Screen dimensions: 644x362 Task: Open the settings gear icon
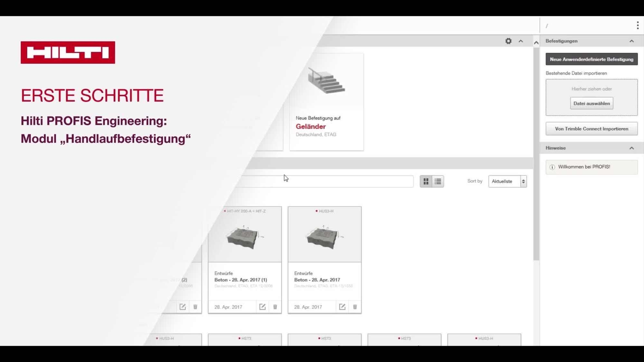point(508,41)
